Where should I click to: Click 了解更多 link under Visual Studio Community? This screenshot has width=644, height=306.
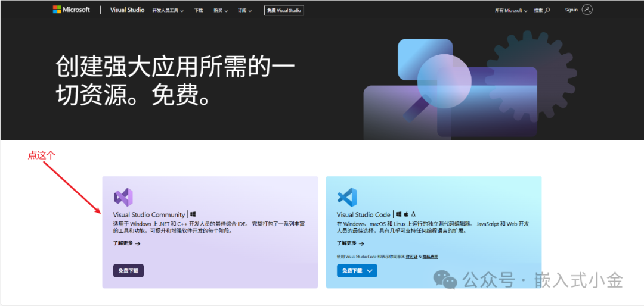coord(127,243)
